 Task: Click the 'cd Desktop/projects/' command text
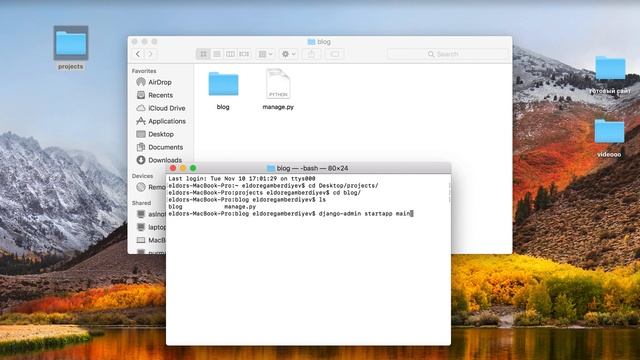point(343,186)
